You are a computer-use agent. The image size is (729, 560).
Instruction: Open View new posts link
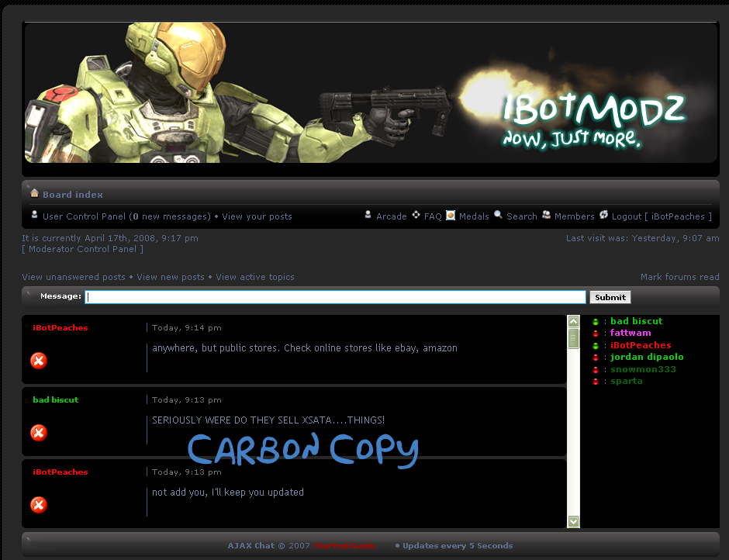[x=171, y=277]
